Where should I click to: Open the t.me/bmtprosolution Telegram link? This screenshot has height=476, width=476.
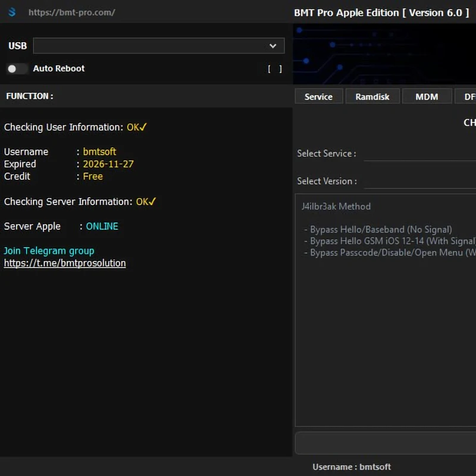[x=65, y=263]
